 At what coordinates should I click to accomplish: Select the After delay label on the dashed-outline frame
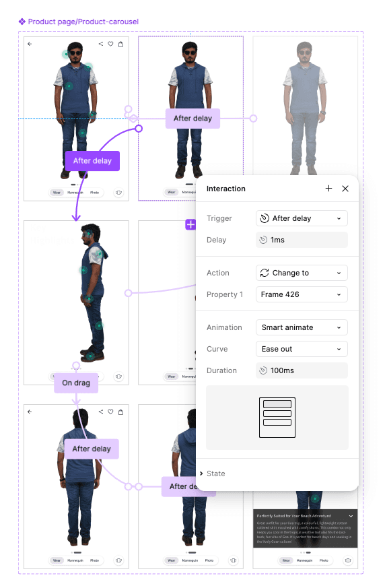193,119
